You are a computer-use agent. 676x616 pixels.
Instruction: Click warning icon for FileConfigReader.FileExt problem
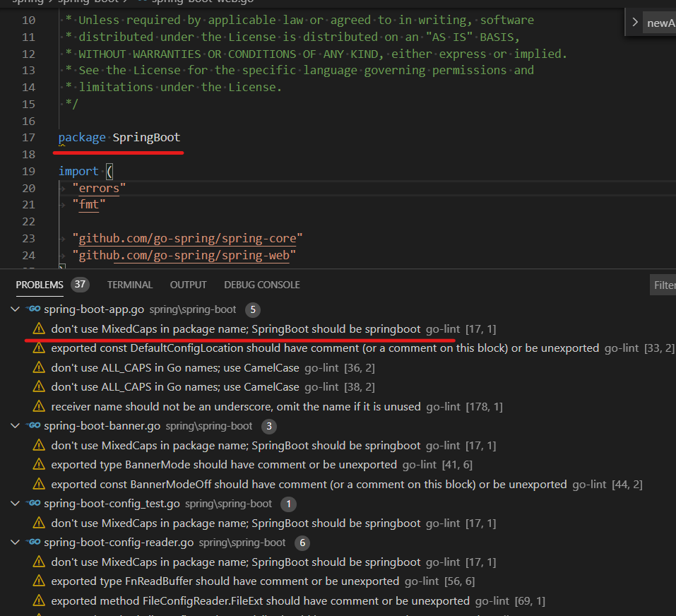[x=39, y=600]
